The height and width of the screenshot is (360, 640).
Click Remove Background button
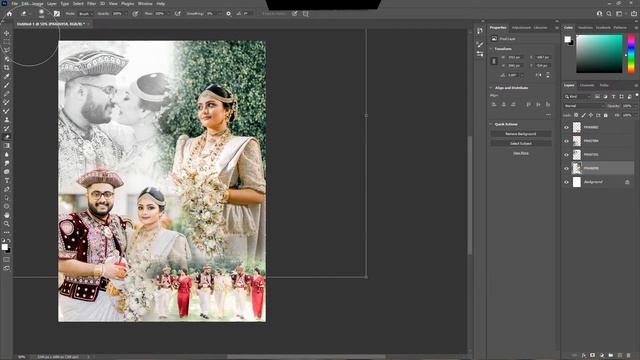point(521,134)
